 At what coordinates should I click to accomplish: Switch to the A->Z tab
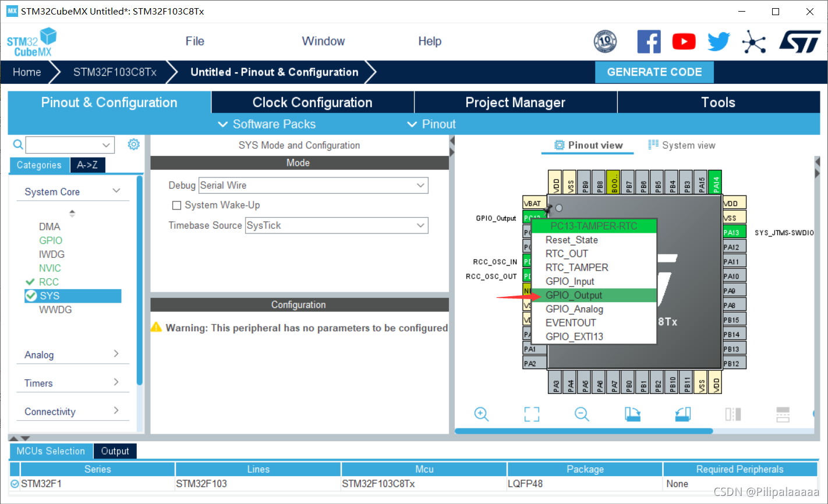87,165
